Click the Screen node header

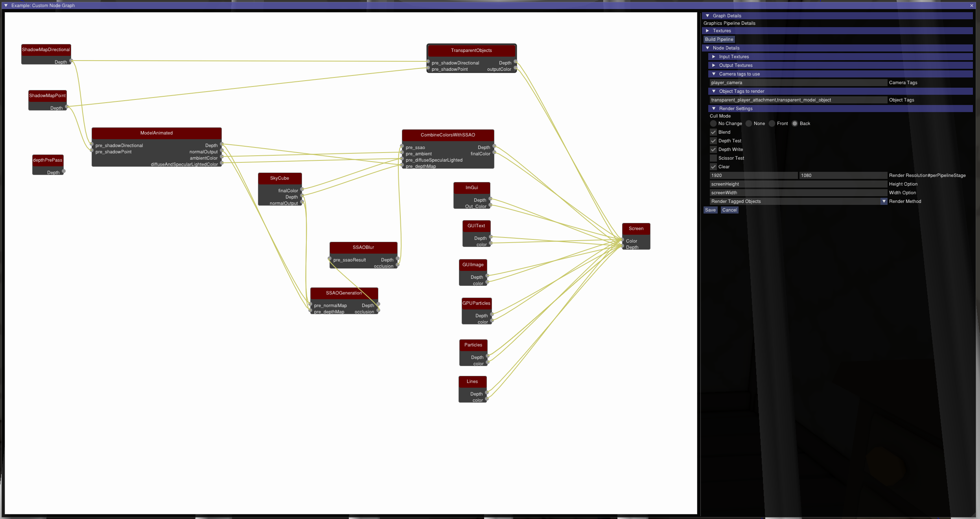point(636,228)
